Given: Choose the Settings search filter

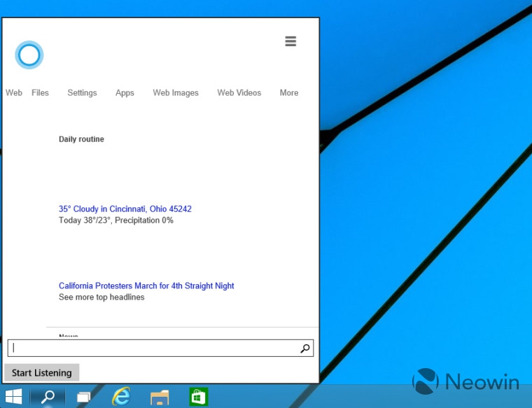Looking at the screenshot, I should (x=82, y=93).
